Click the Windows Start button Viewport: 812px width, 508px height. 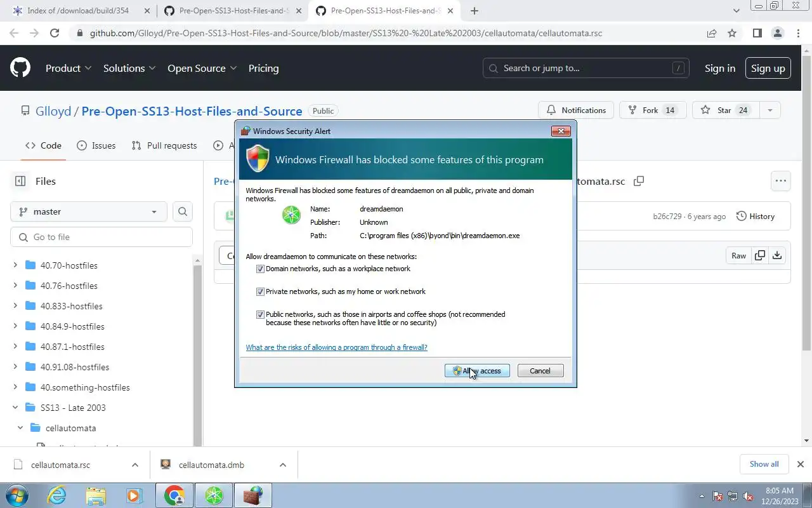click(17, 495)
